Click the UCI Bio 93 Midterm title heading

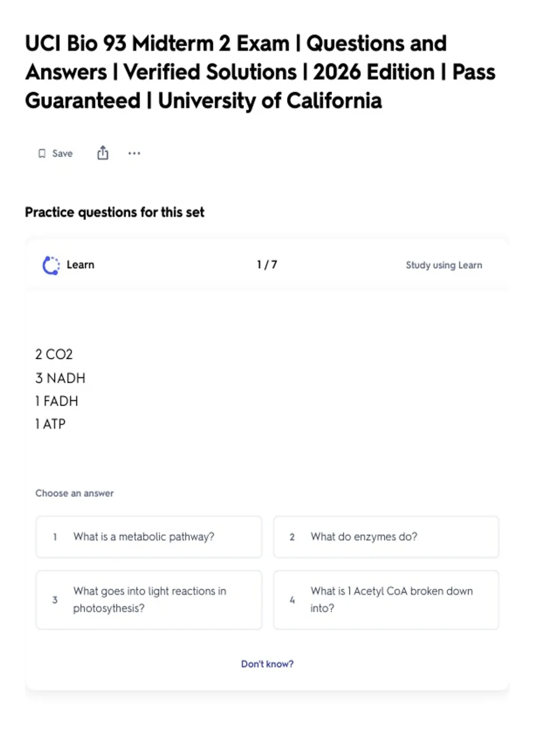[260, 72]
